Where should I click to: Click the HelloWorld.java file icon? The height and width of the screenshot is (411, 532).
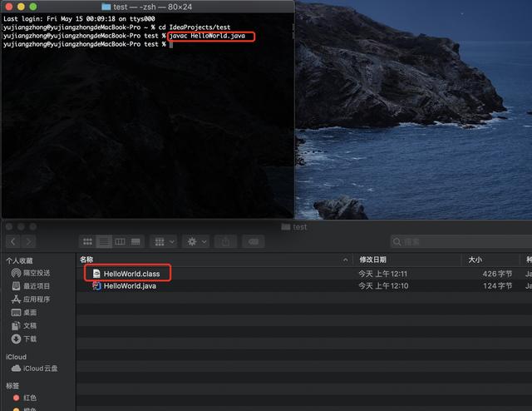click(x=96, y=286)
